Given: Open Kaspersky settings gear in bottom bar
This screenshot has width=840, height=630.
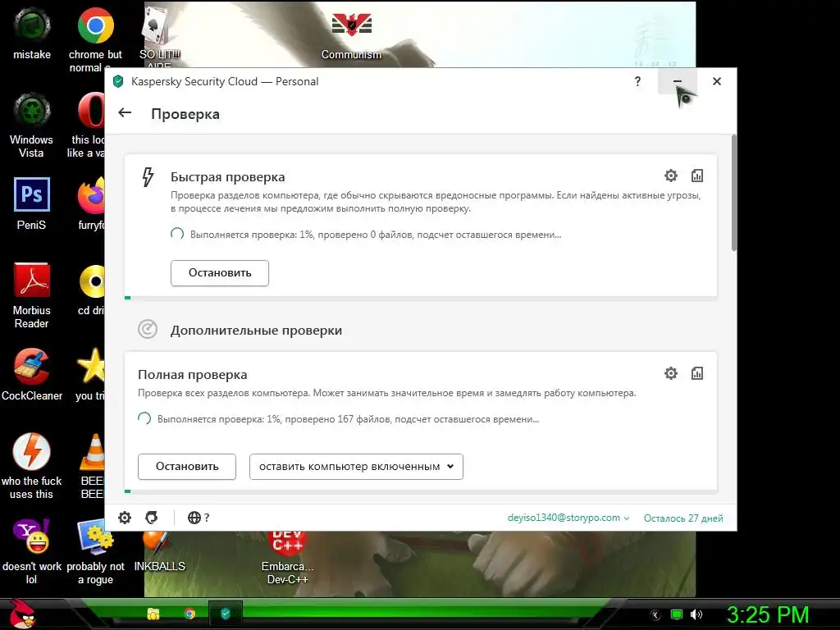Looking at the screenshot, I should pyautogui.click(x=125, y=518).
